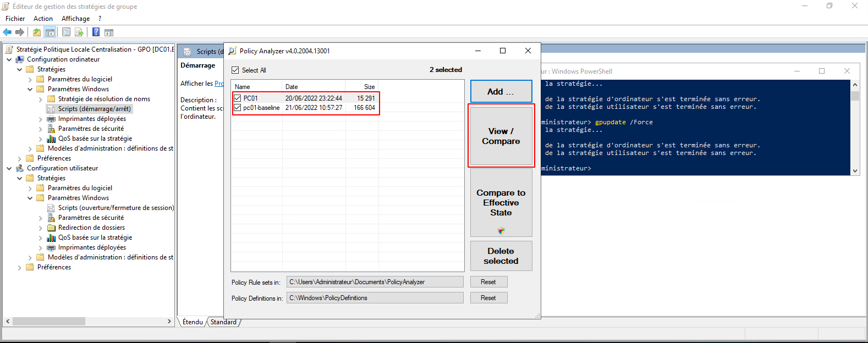Click the Up one level folder icon
The width and height of the screenshot is (868, 343).
[x=36, y=32]
